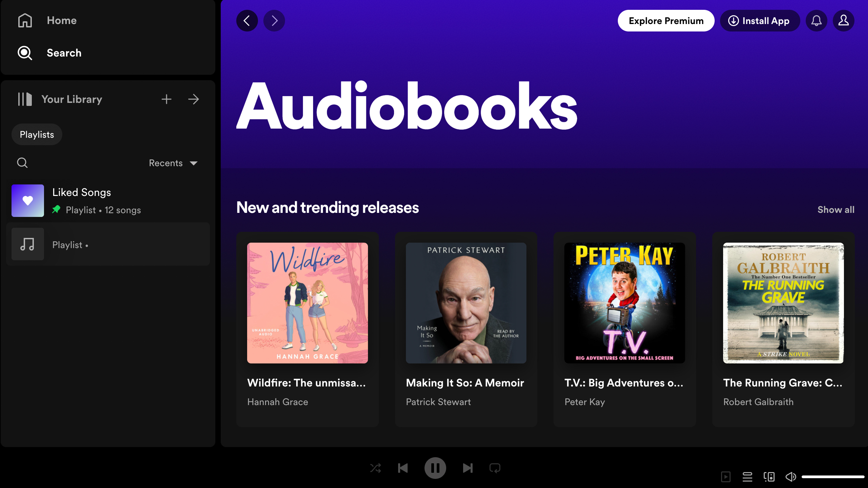
Task: Navigate back with the left arrow
Action: pos(247,21)
